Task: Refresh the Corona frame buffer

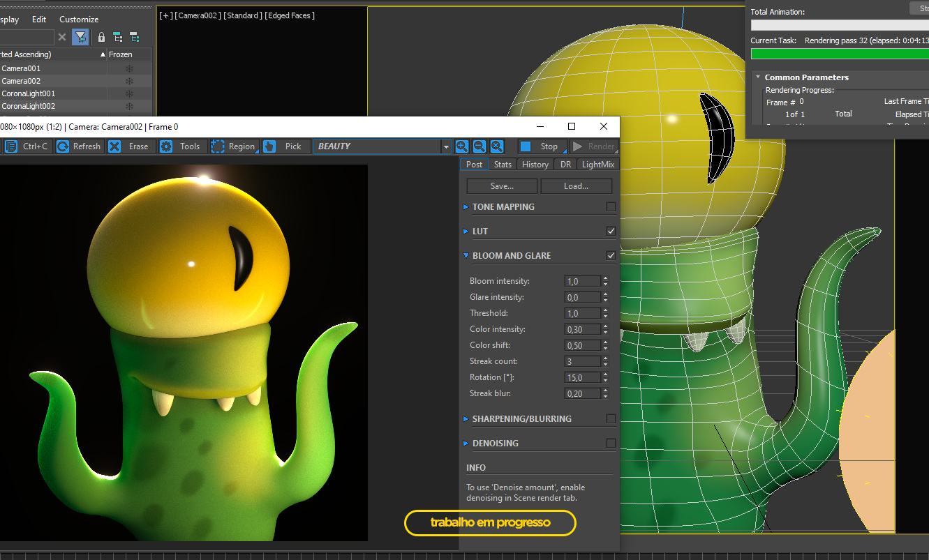Action: (80, 146)
